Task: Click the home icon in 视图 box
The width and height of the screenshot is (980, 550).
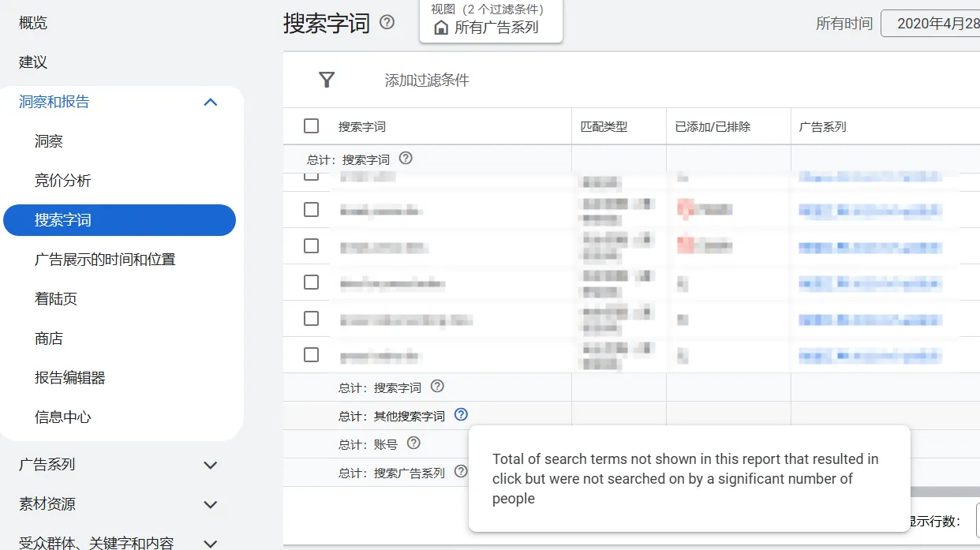Action: click(x=441, y=28)
